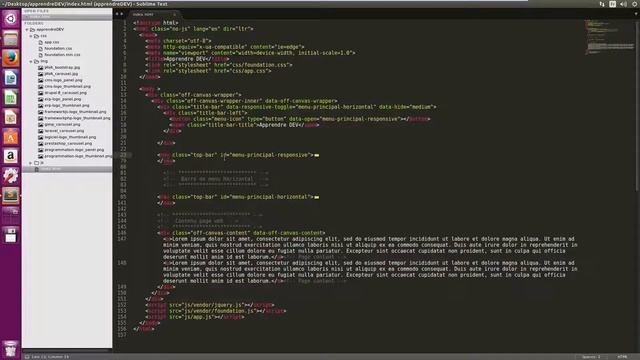The width and height of the screenshot is (640, 360).
Task: Open cms-logo_panel.png in sidebar
Action: click(x=63, y=80)
